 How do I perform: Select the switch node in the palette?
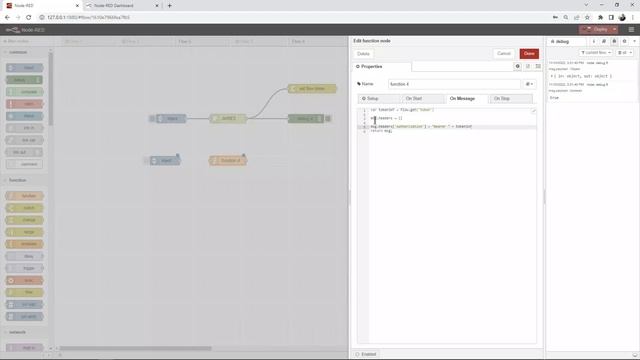pos(24,208)
